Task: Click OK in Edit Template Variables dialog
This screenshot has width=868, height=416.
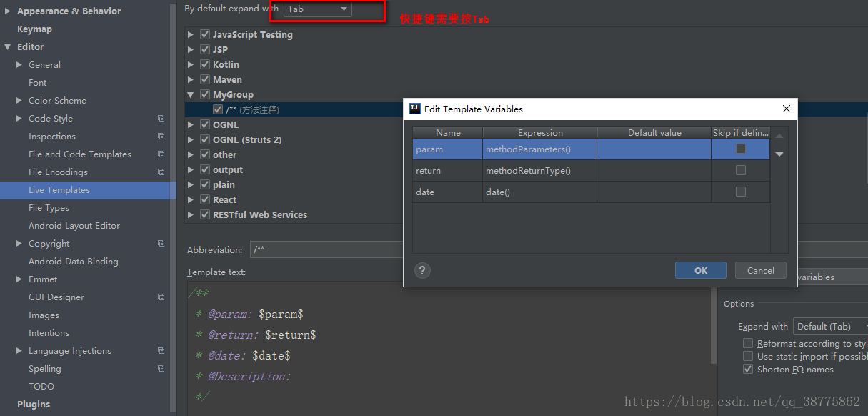Action: [x=701, y=270]
